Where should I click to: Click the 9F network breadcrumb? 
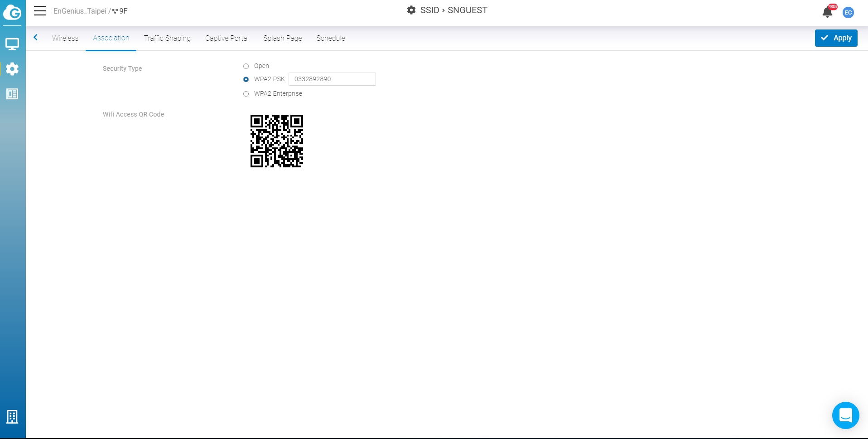[x=120, y=11]
